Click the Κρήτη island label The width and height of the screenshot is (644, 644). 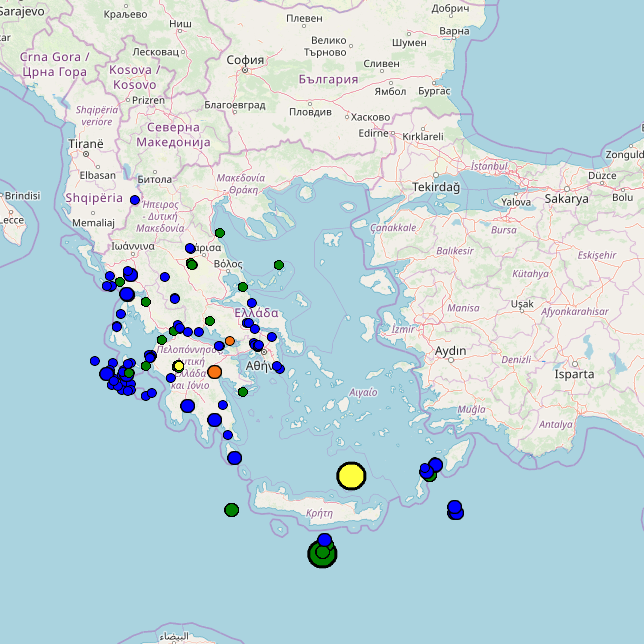319,512
